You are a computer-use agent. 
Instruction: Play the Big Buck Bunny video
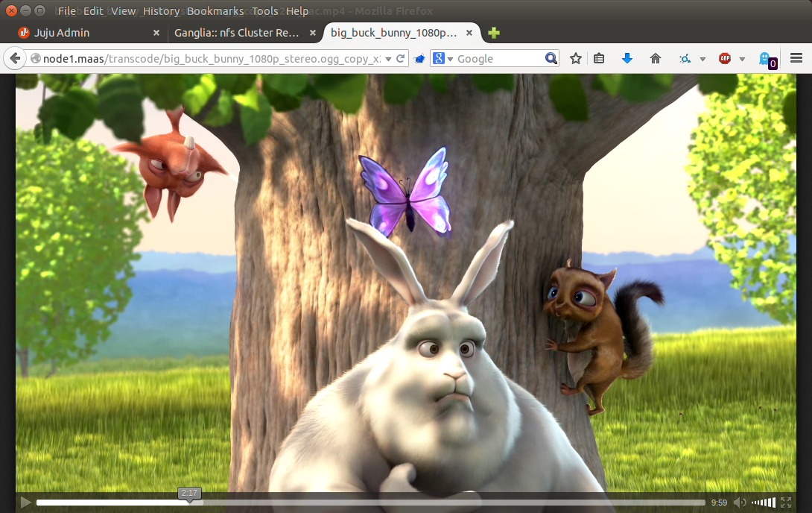click(25, 502)
